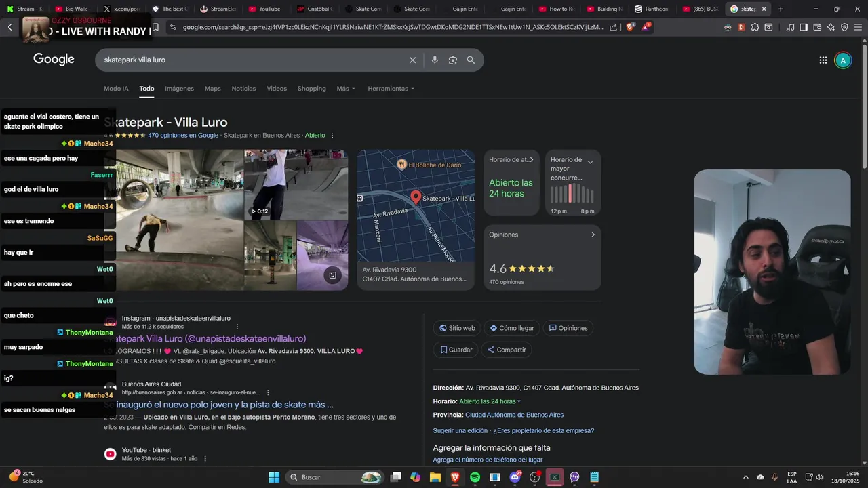The width and height of the screenshot is (868, 488).
Task: Click ¿Eres propietario de esta empresa? link
Action: pyautogui.click(x=543, y=430)
